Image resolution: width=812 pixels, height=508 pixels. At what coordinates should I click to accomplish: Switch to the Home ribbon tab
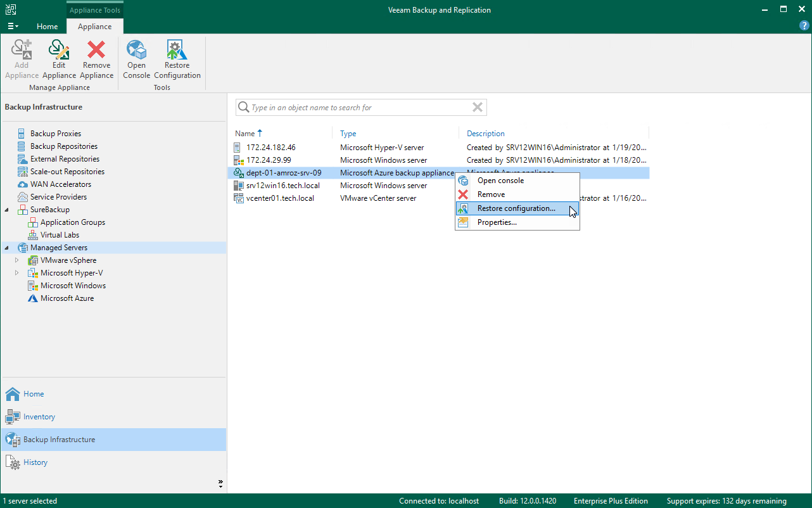pos(47,27)
